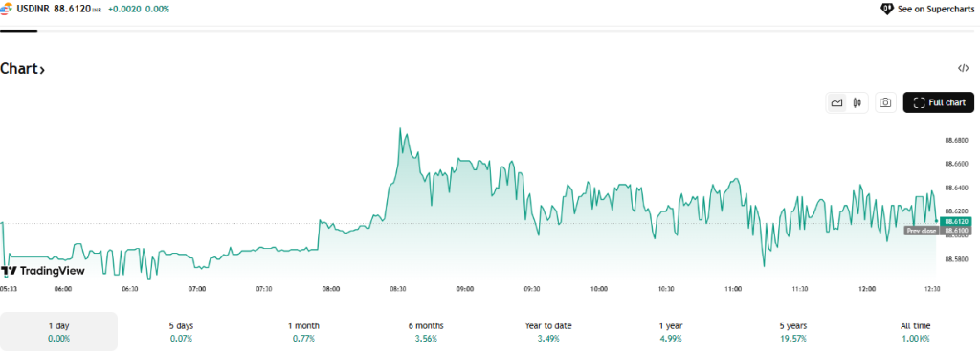Image resolution: width=980 pixels, height=356 pixels.
Task: Click the 12:00 time axis label
Action: [x=867, y=289]
